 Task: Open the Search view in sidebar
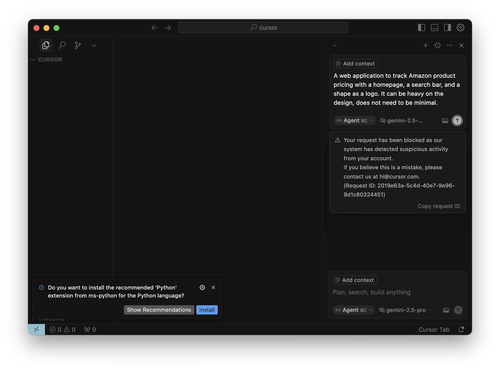click(62, 45)
